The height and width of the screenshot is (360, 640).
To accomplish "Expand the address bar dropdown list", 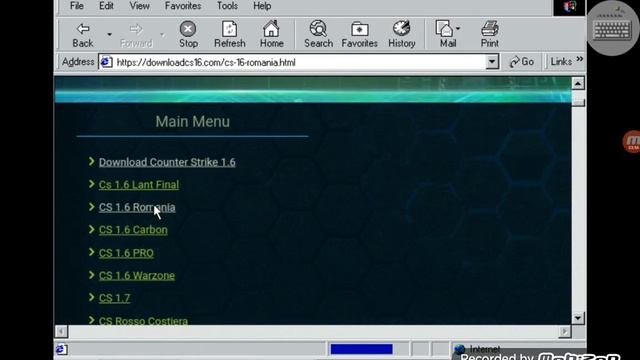I will tap(492, 62).
